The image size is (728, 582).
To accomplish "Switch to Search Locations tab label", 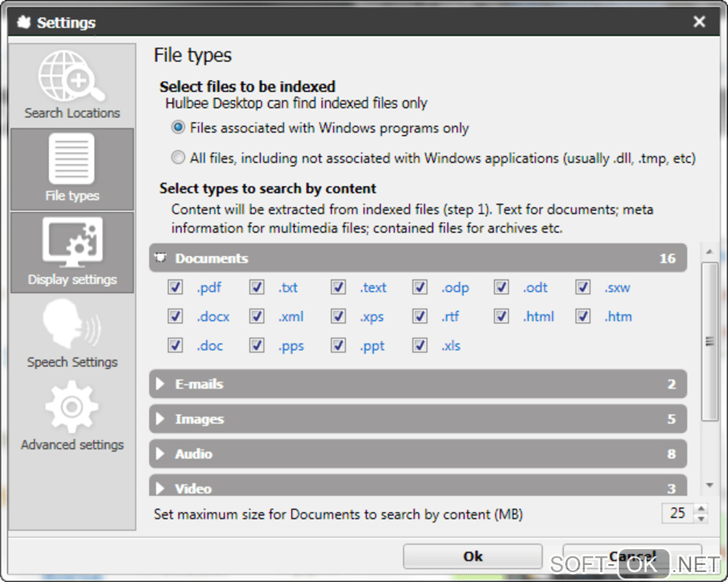I will pyautogui.click(x=72, y=113).
